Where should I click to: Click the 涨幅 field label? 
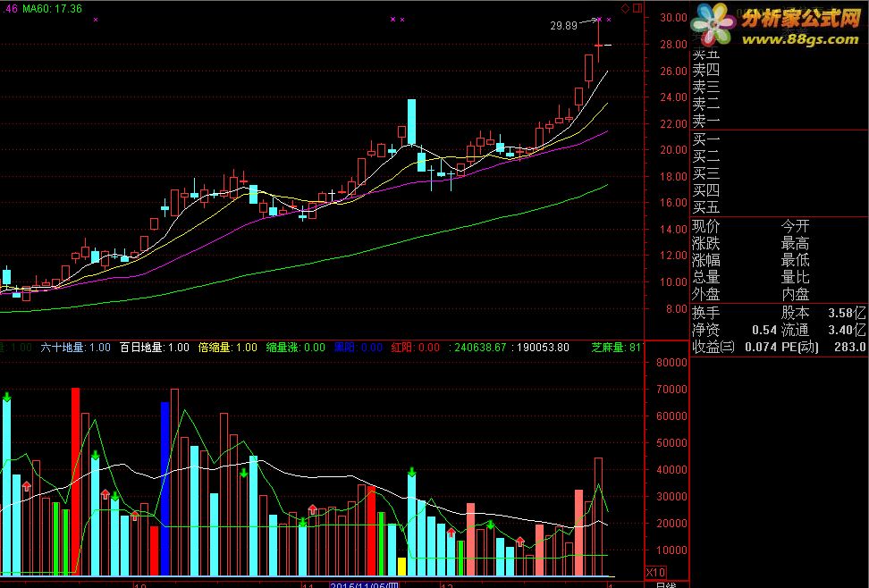[x=705, y=260]
